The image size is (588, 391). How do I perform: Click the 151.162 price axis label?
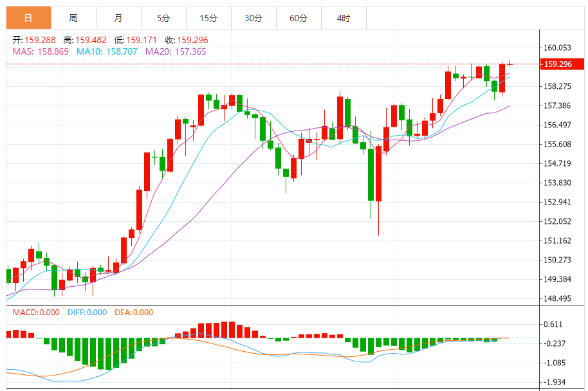point(557,241)
